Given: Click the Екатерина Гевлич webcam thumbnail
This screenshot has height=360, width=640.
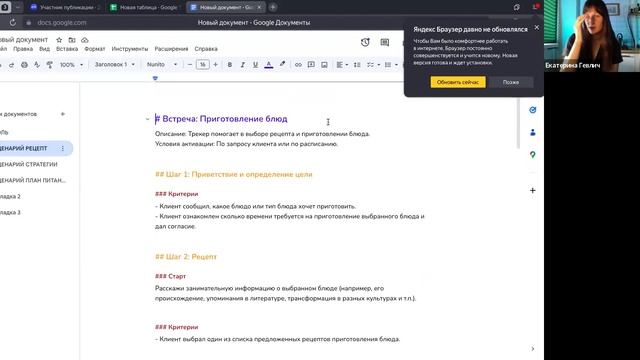Looking at the screenshot, I should (x=592, y=36).
